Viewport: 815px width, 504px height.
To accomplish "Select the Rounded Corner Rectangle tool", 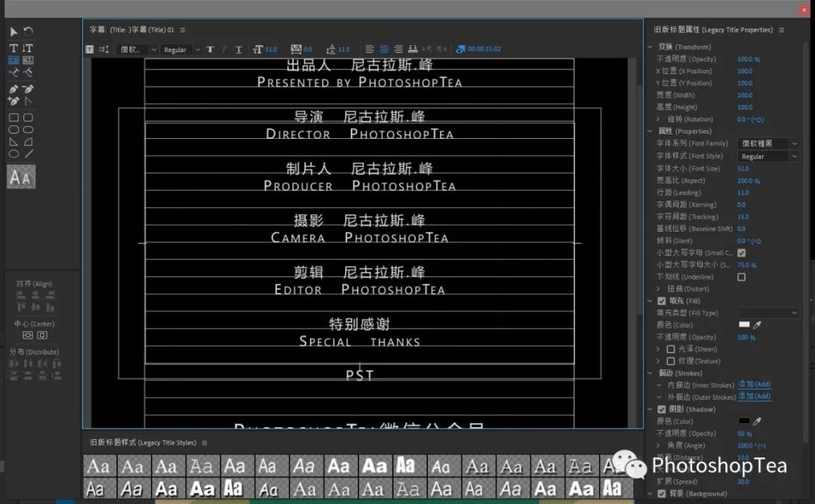I will click(x=28, y=118).
